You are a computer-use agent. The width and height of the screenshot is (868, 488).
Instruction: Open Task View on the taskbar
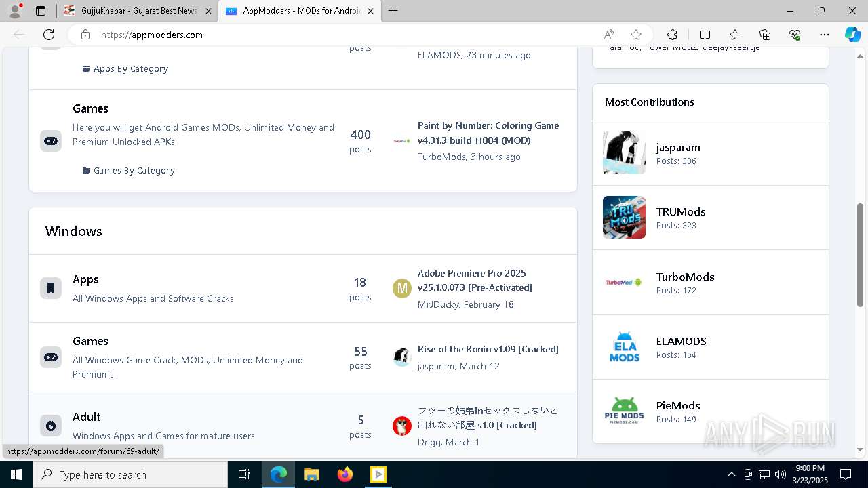tap(244, 474)
